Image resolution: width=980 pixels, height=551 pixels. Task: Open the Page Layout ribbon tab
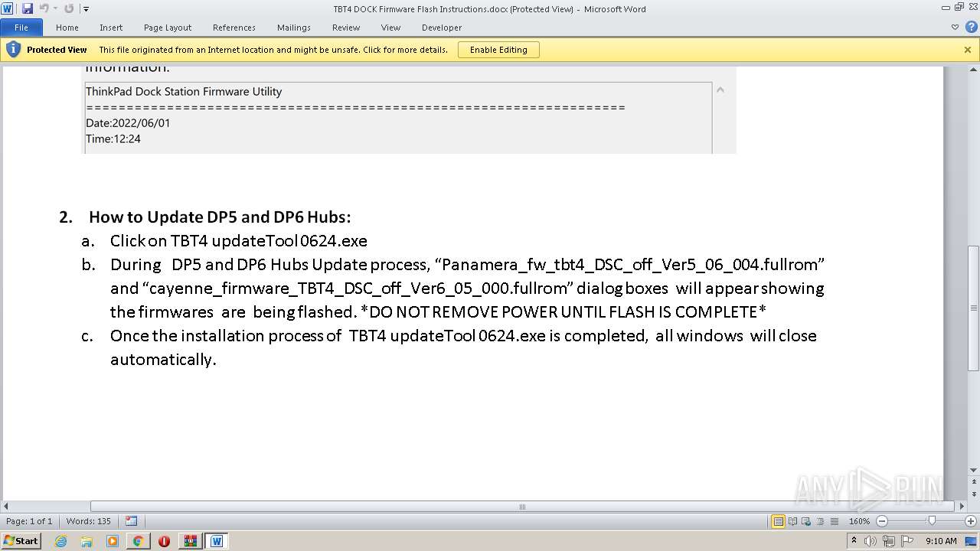click(x=168, y=28)
